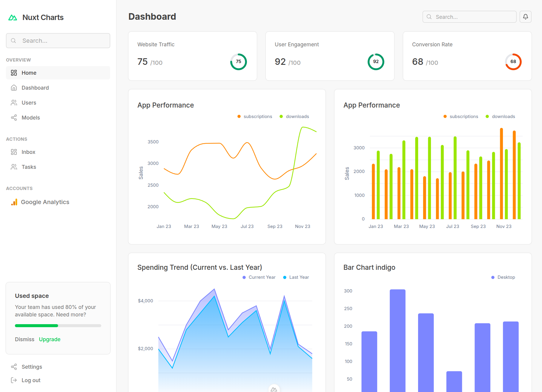The height and width of the screenshot is (392, 542).
Task: Open the Dashboard menu item
Action: [x=58, y=88]
